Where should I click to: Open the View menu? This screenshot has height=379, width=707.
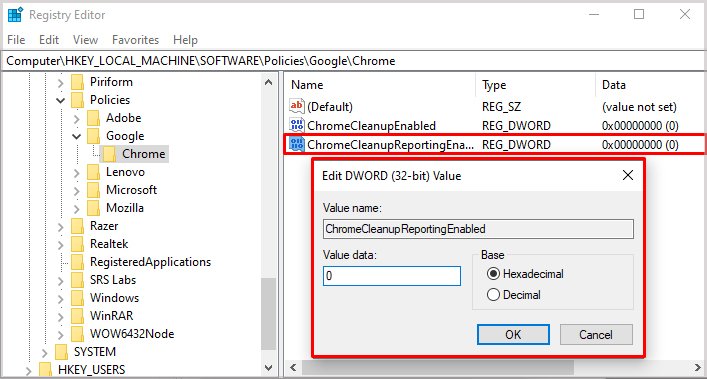(x=85, y=40)
